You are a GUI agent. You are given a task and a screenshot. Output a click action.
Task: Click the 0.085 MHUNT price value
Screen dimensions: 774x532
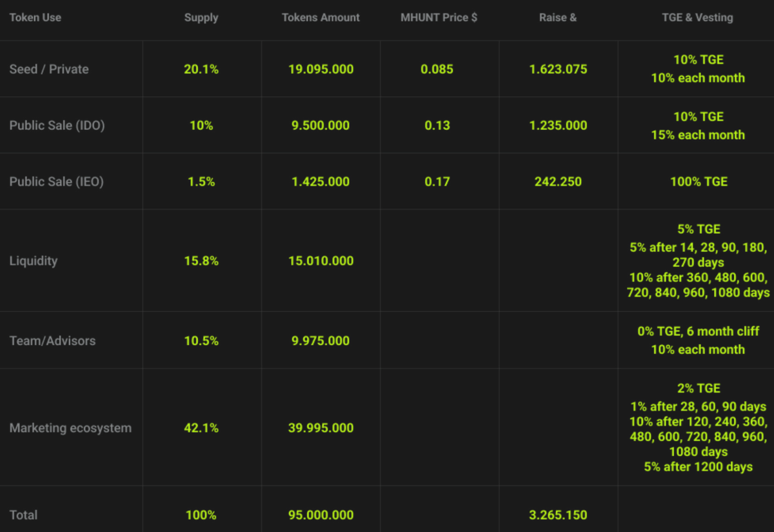point(437,69)
